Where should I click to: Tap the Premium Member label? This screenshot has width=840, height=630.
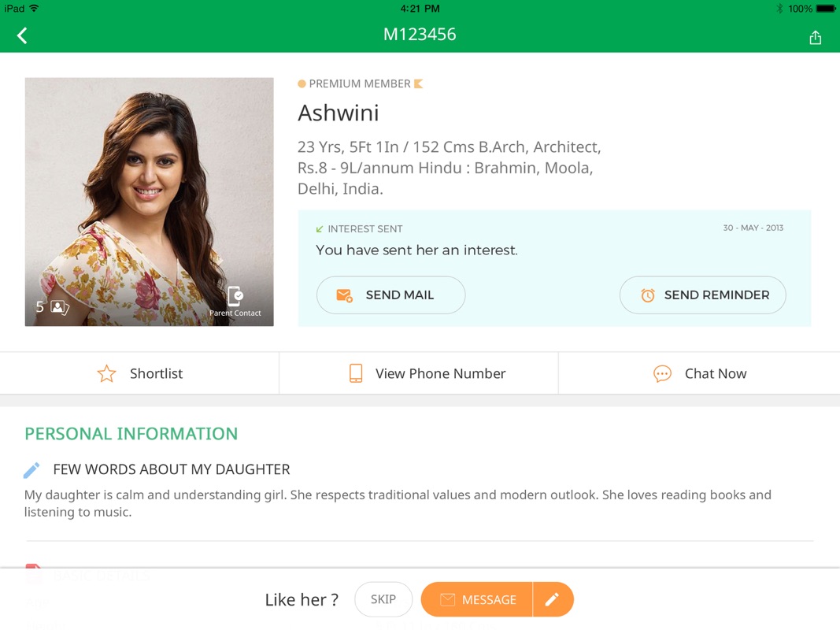[360, 83]
